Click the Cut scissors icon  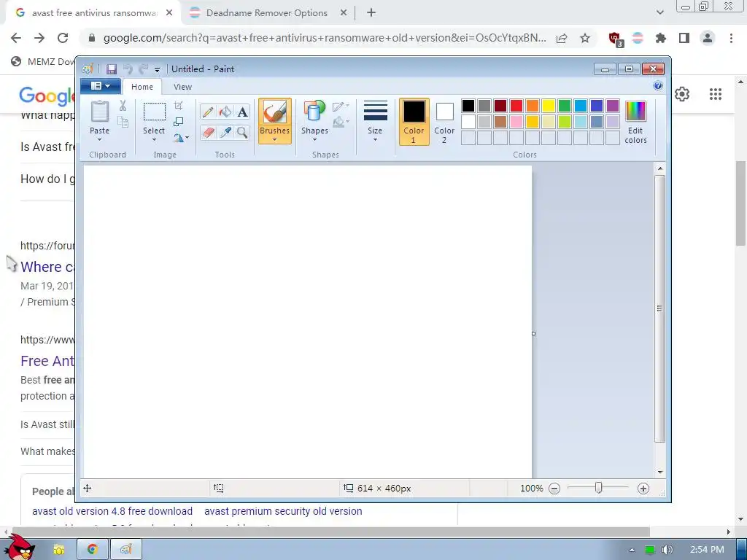pos(123,106)
